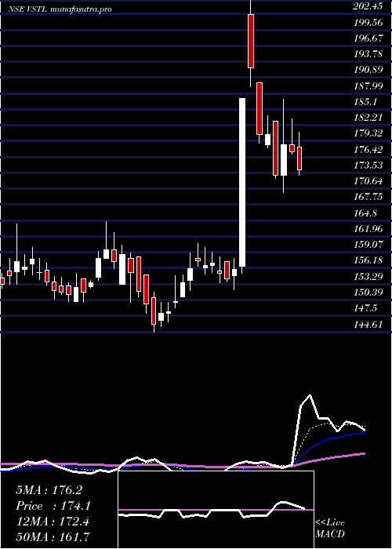Viewport: 392px width, 549px height.
Task: Select the 199.56 price axis label
Action: (x=367, y=23)
